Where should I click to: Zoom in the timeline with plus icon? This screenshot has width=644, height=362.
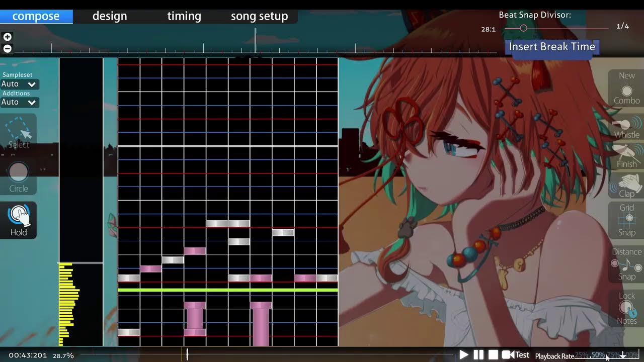[x=7, y=37]
